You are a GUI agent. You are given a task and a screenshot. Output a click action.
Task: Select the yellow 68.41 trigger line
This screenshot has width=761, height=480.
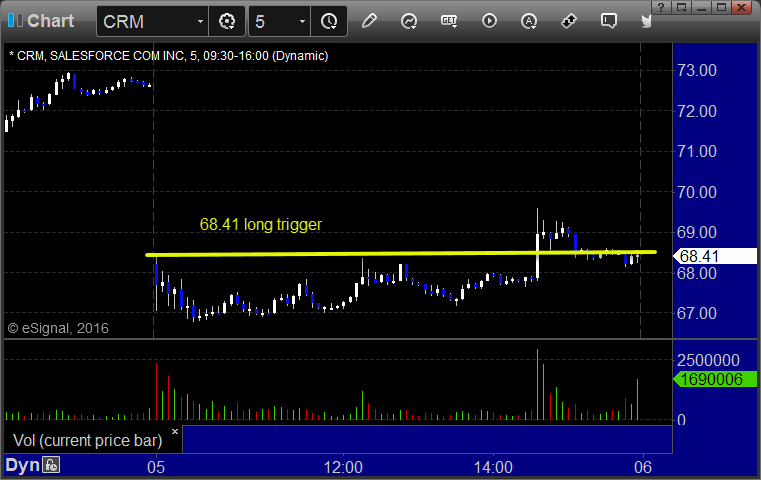pos(401,253)
